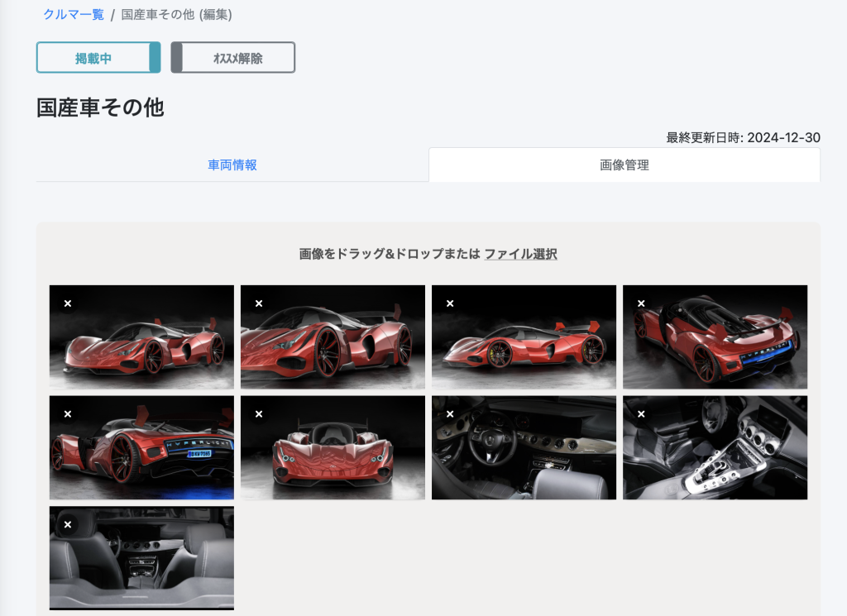Open the クルマ一覧 breadcrumb link
847x616 pixels.
[74, 14]
